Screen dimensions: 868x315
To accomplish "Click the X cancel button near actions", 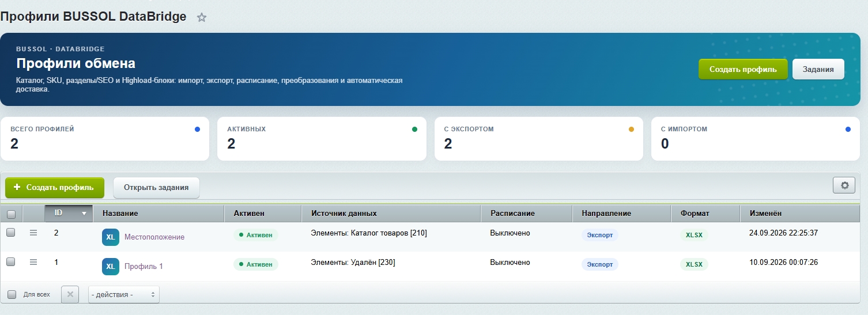I will click(70, 294).
